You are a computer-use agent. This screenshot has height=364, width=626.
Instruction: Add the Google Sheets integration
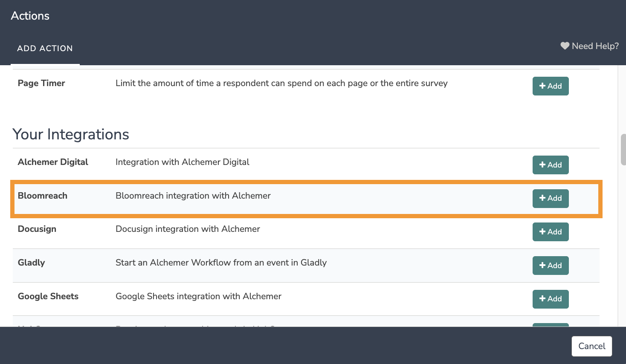pos(550,299)
